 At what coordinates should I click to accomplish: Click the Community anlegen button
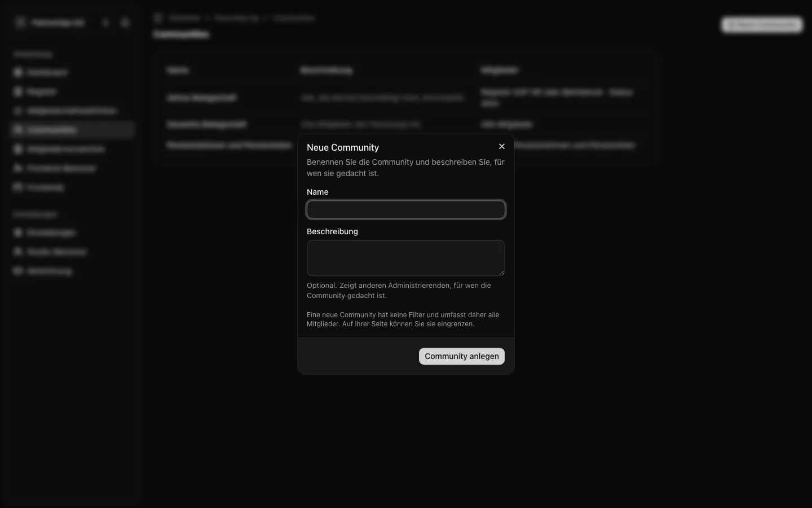click(462, 356)
